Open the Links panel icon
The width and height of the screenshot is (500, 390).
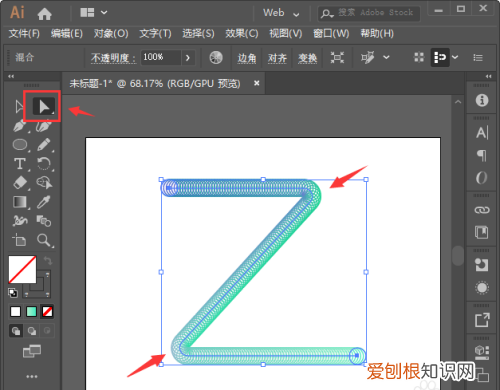482,210
